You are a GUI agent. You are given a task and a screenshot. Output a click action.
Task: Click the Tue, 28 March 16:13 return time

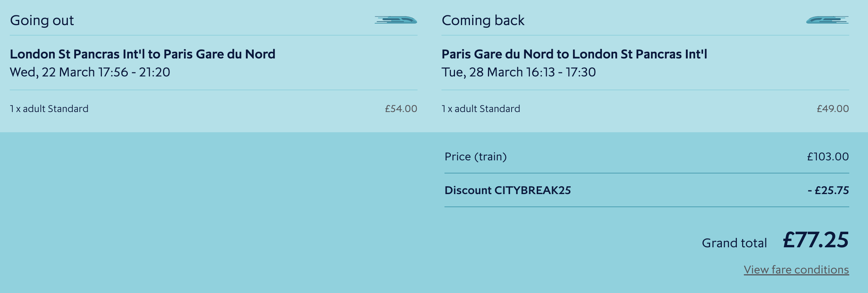[498, 72]
